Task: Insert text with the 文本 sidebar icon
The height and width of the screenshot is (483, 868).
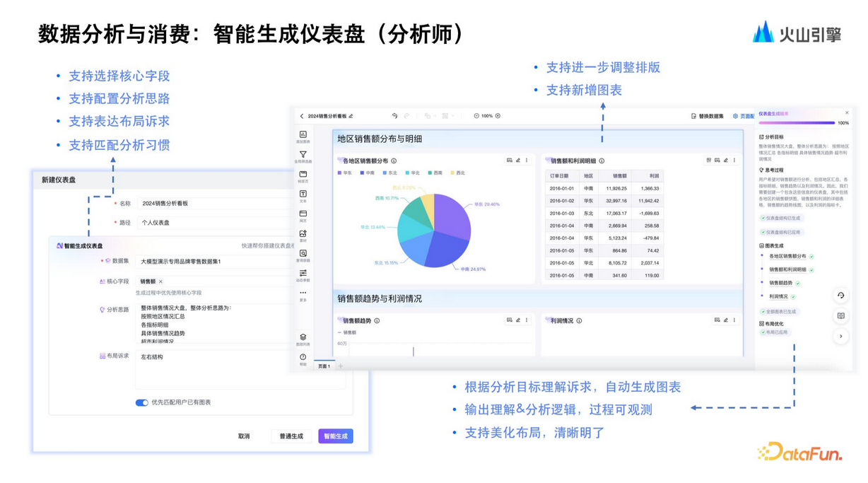Action: [303, 194]
